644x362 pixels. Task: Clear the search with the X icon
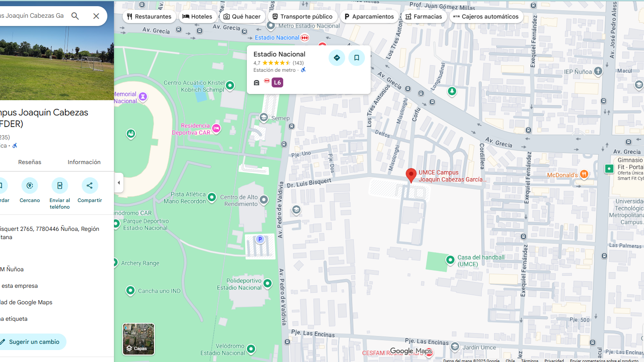coord(96,16)
